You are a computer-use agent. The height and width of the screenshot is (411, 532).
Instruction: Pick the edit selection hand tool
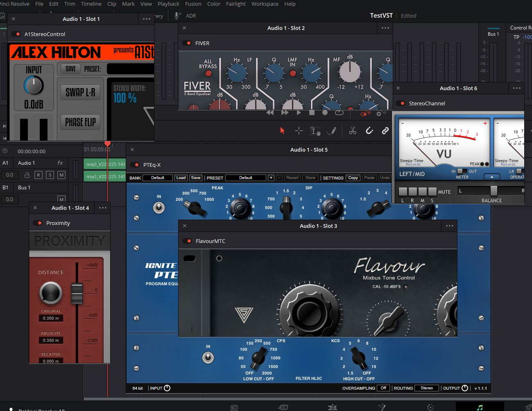pos(315,131)
